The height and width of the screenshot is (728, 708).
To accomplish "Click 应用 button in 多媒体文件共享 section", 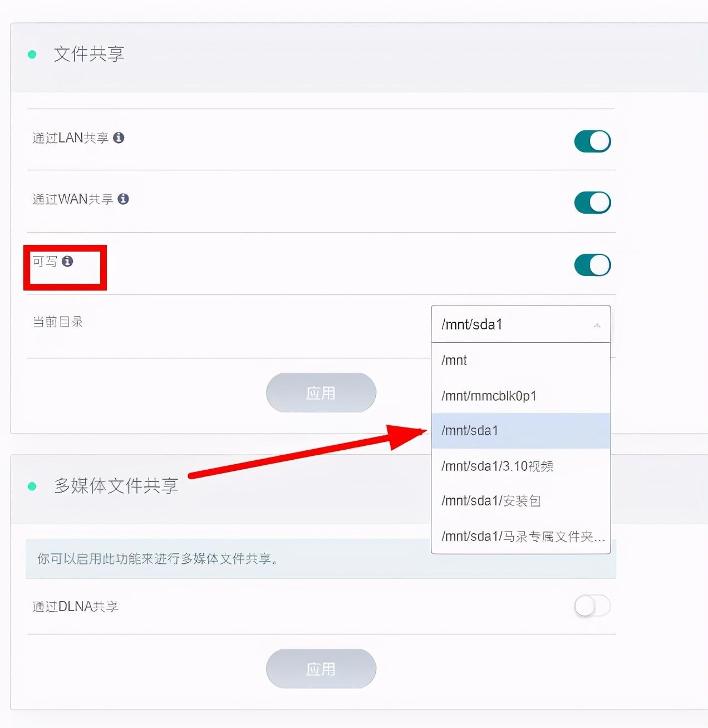I will pyautogui.click(x=321, y=669).
